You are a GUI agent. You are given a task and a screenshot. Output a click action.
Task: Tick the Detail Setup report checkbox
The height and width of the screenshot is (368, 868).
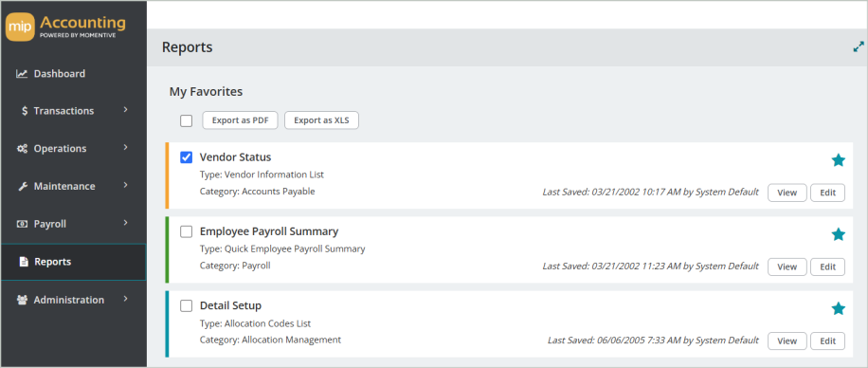tap(187, 306)
